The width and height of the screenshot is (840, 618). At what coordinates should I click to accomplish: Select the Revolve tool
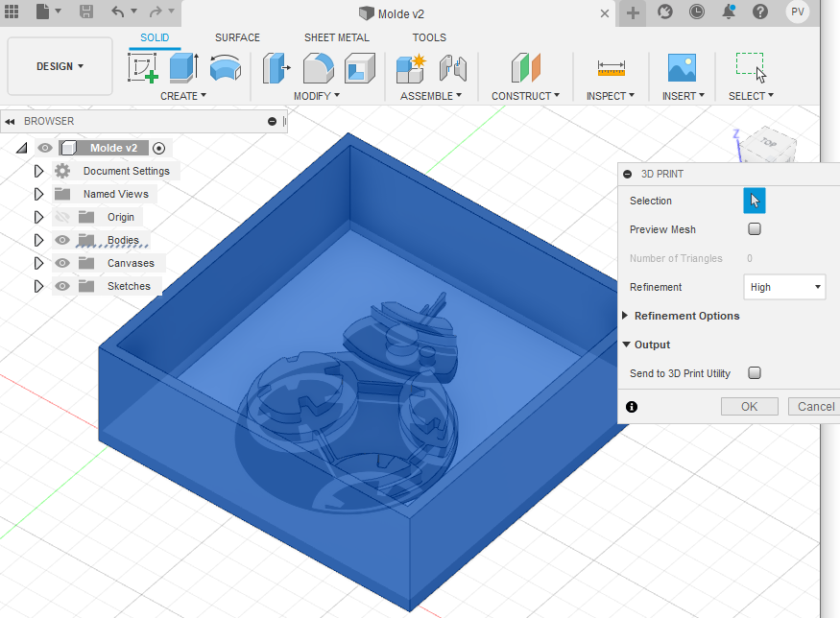[x=225, y=67]
